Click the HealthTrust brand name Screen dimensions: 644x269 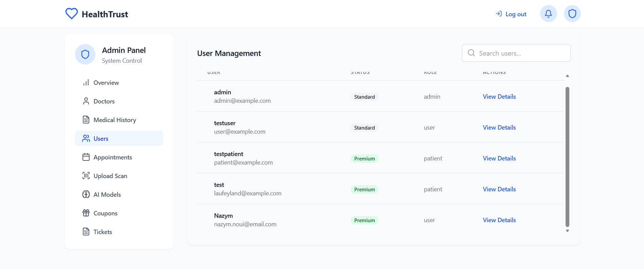click(105, 14)
